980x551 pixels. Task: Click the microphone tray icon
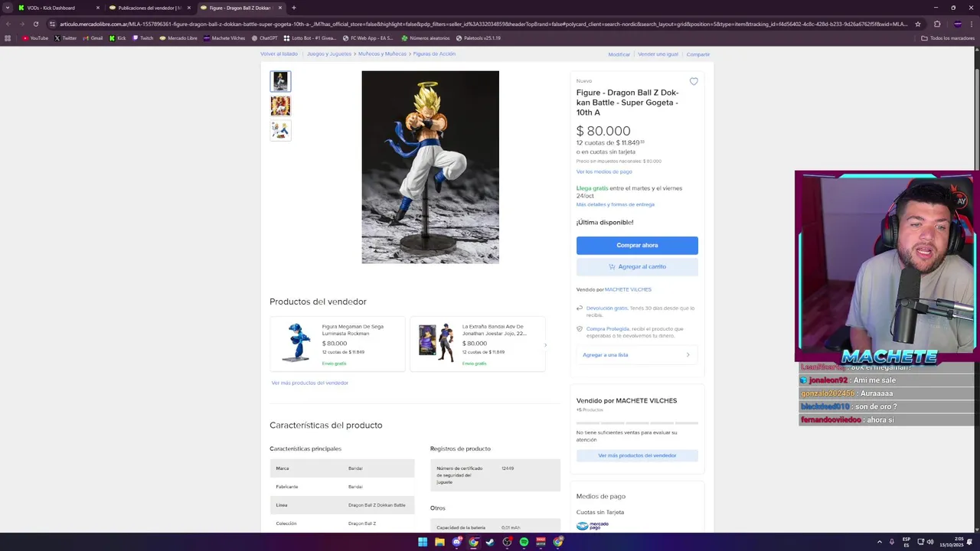click(x=892, y=542)
